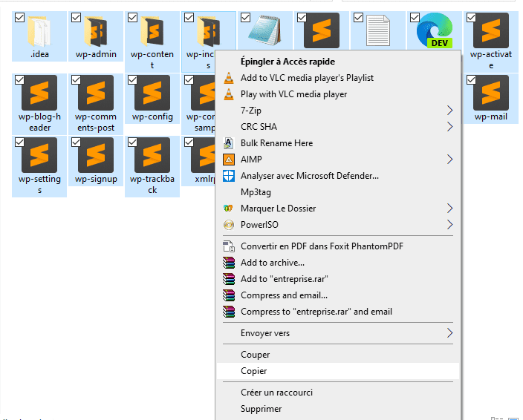The height and width of the screenshot is (420, 523).
Task: Click the wp-signup file icon
Action: tap(96, 155)
